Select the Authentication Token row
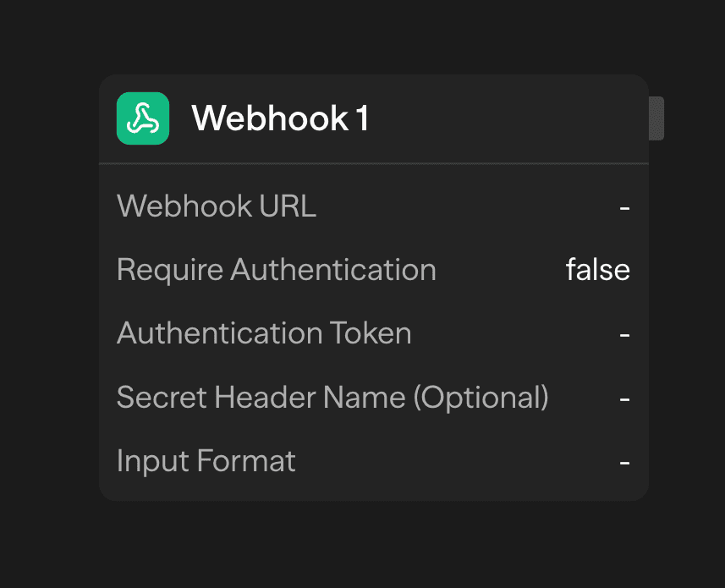The width and height of the screenshot is (725, 588). (x=372, y=333)
